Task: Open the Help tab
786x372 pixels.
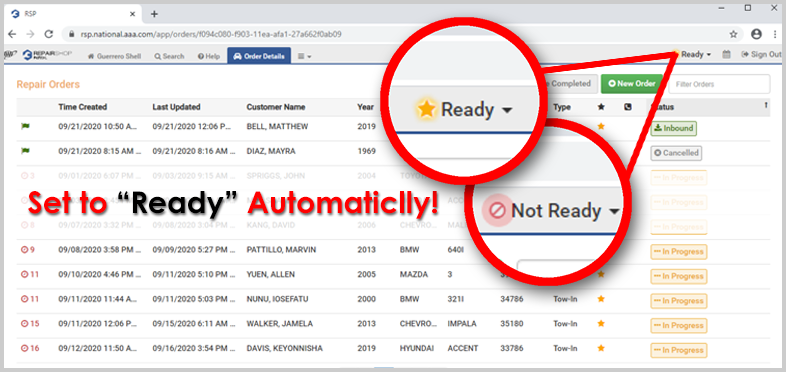Action: pyautogui.click(x=209, y=56)
